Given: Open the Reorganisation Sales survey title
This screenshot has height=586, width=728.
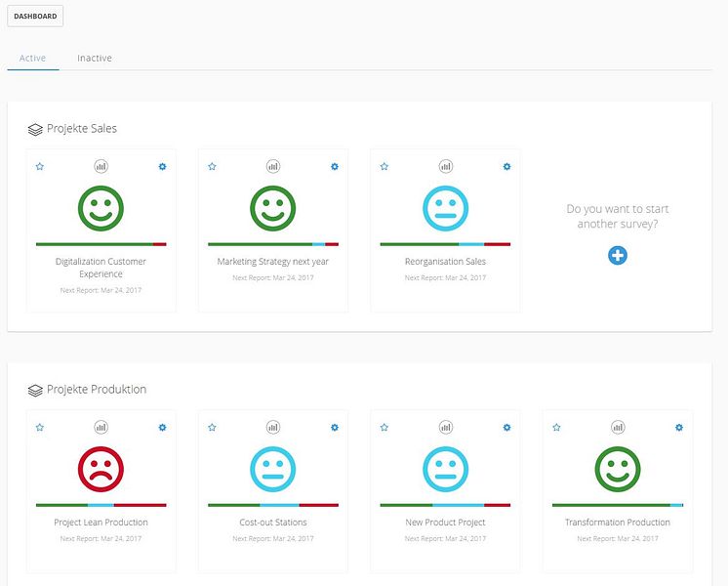Looking at the screenshot, I should [x=445, y=262].
